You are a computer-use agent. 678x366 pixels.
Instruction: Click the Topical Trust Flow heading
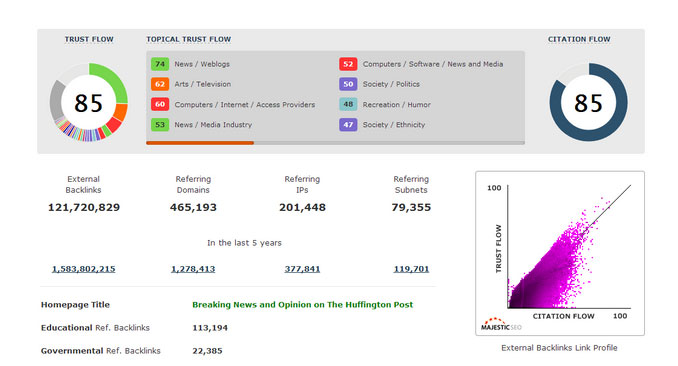click(x=189, y=39)
